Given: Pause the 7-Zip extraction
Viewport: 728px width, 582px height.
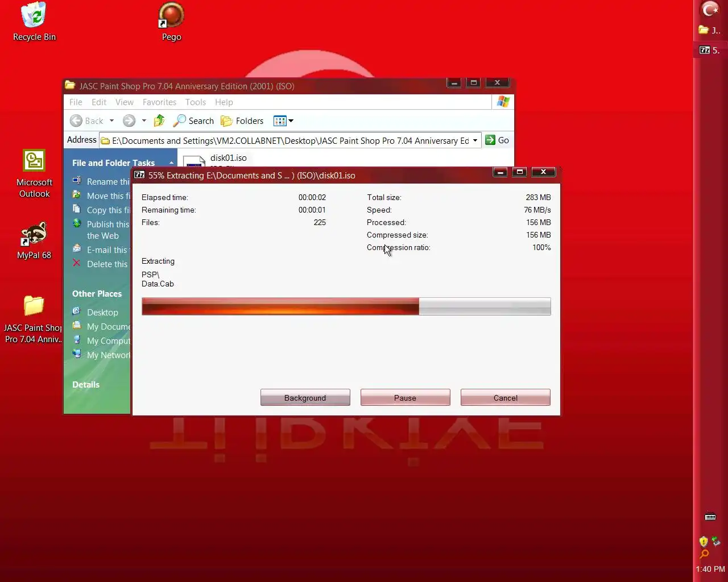Looking at the screenshot, I should point(405,398).
